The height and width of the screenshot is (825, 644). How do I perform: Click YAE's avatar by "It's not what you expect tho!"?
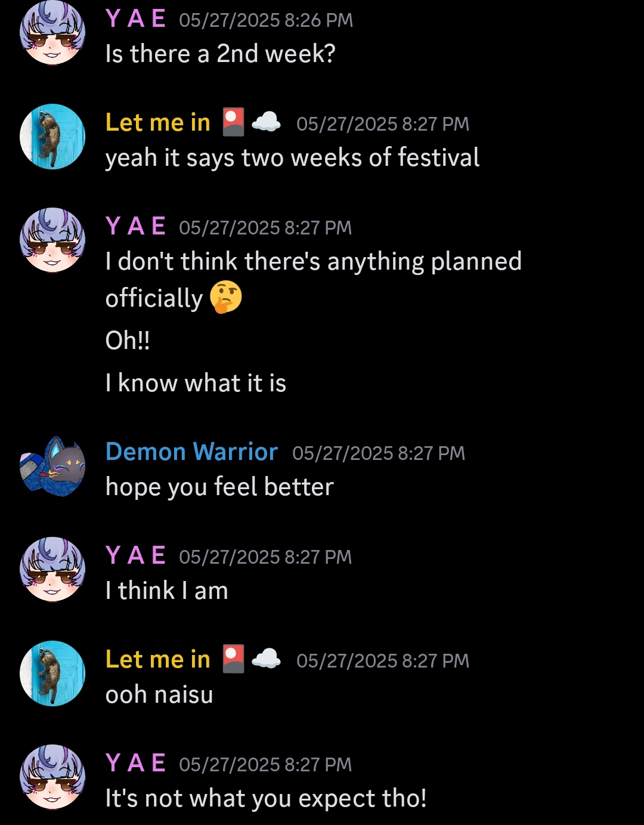pos(52,777)
